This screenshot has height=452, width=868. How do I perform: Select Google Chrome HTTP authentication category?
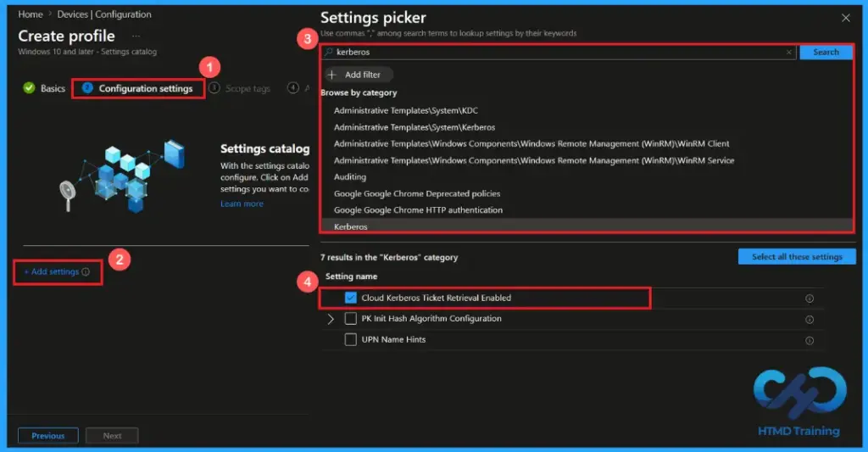(x=418, y=210)
